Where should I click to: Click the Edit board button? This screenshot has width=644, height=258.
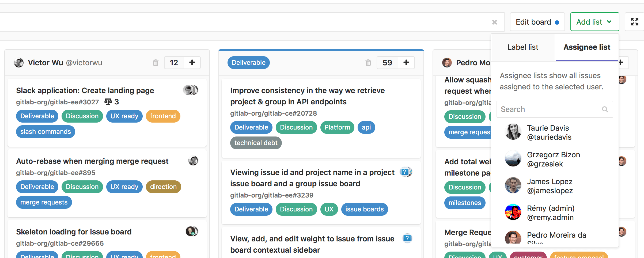click(x=537, y=22)
